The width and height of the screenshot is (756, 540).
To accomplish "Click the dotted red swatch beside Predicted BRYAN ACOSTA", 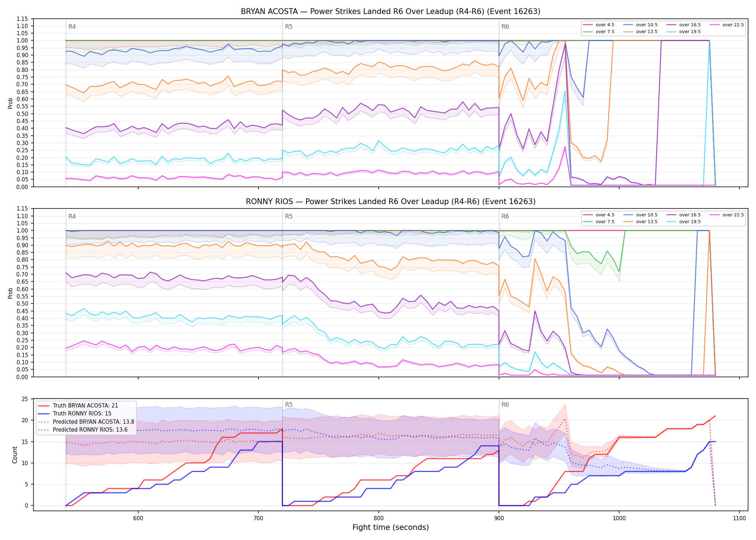I will point(43,422).
